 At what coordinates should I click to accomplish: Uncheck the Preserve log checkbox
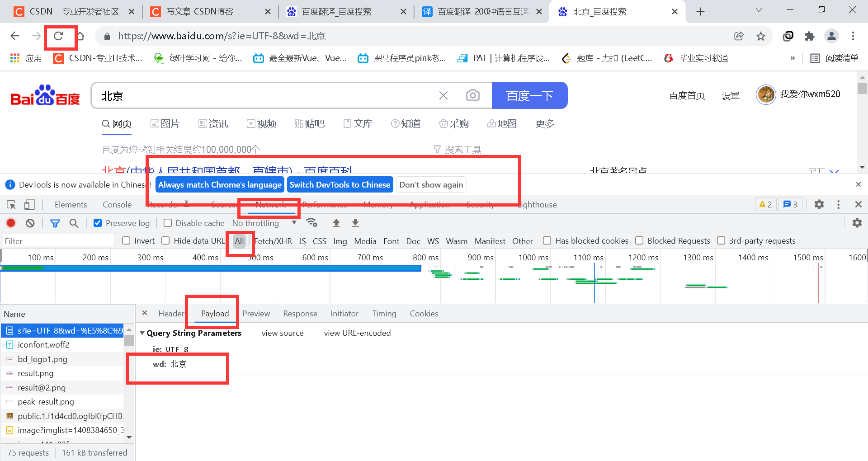pos(98,223)
